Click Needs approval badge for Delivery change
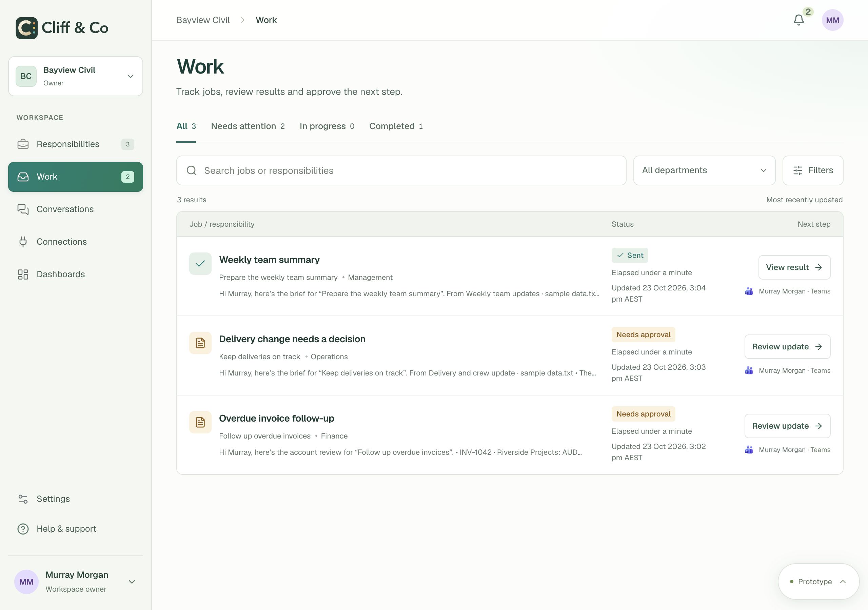The image size is (868, 610). coord(644,334)
